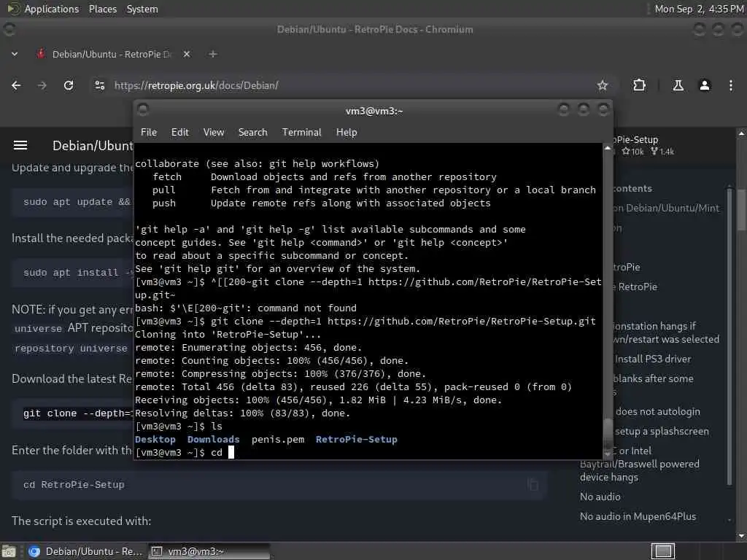Expand the tab search chevron
747x560 pixels.
coord(15,54)
